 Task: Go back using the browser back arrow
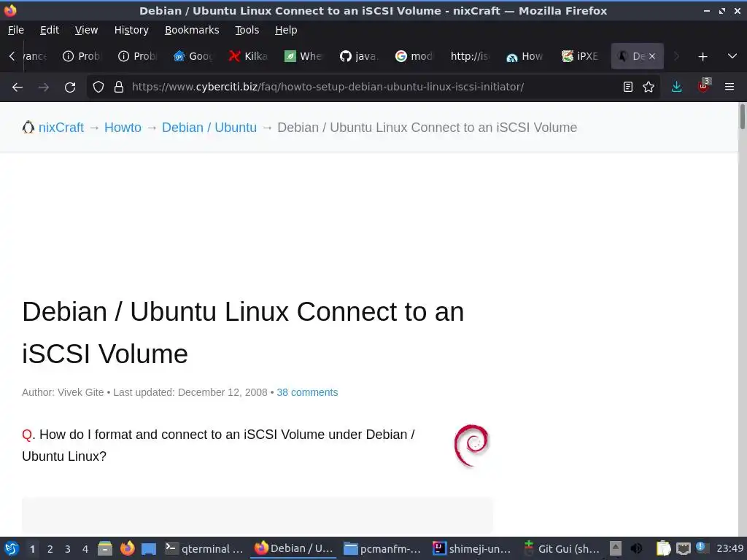(x=18, y=87)
